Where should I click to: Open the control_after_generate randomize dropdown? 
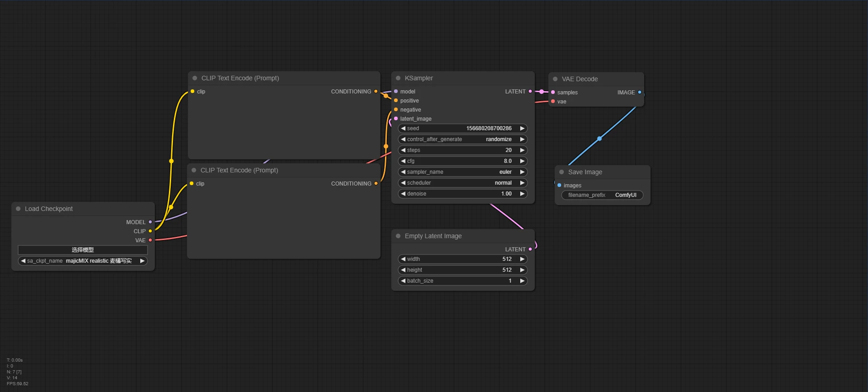tap(462, 139)
